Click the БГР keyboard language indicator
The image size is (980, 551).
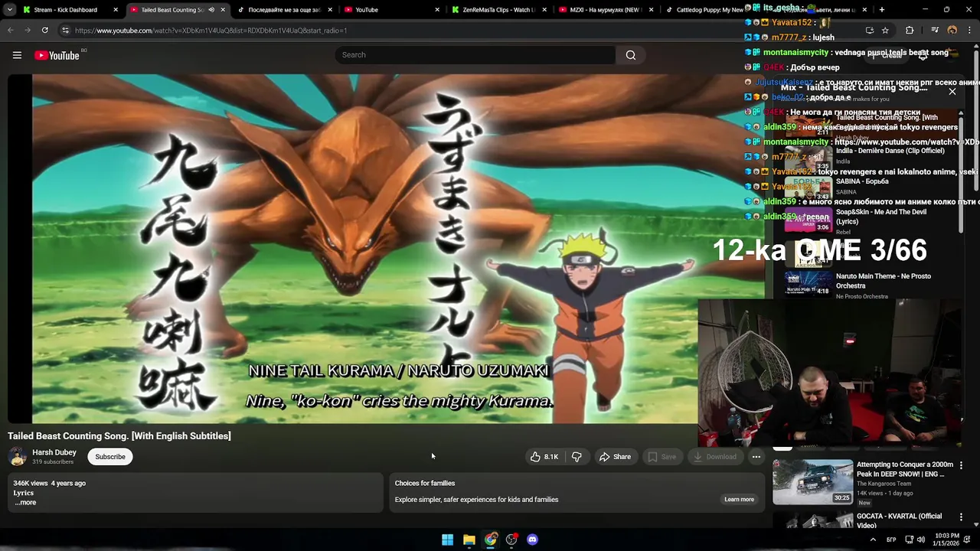coord(892,540)
